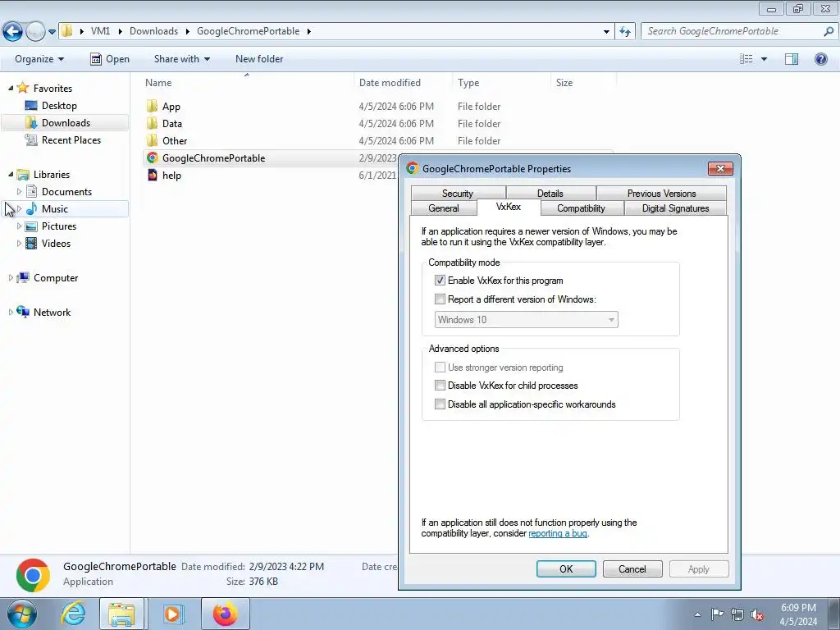840x630 pixels.
Task: Open the recent pages dropdown arrow
Action: click(x=52, y=32)
